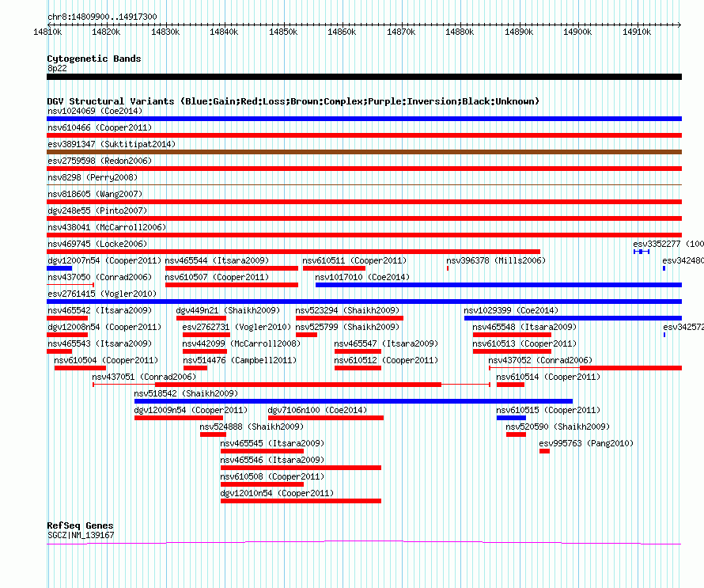Click the esv2761415 (Vogler2010) label
This screenshot has width=704, height=588.
click(x=102, y=294)
